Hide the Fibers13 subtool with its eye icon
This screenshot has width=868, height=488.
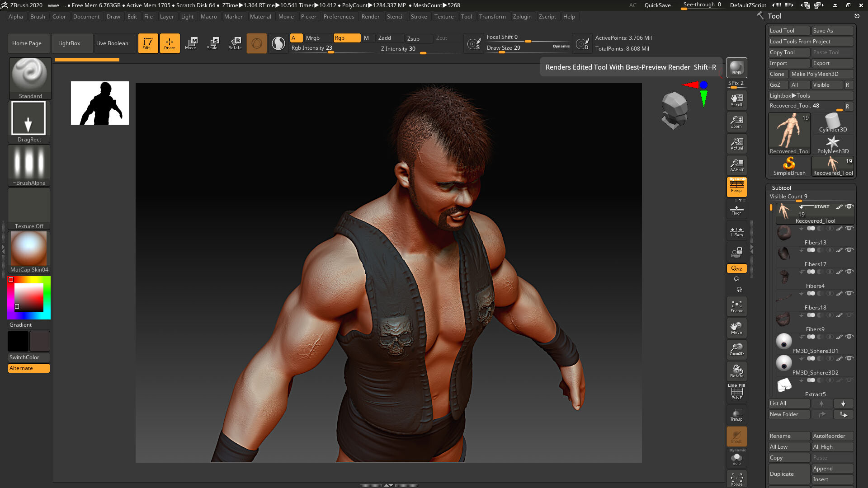click(x=850, y=228)
